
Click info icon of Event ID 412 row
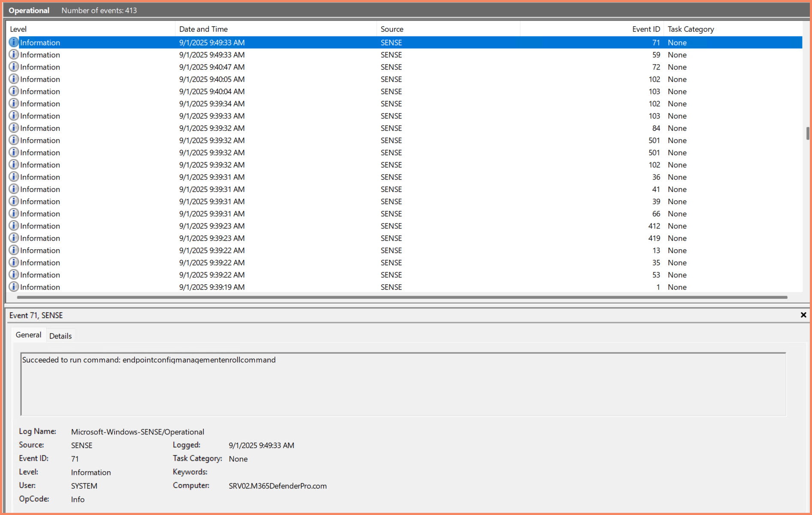coord(14,226)
